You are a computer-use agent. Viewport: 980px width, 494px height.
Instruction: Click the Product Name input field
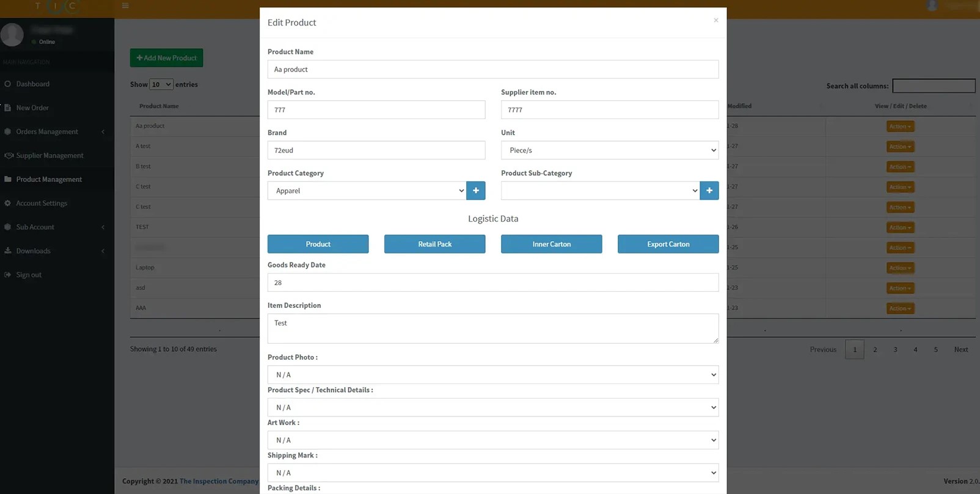coord(492,70)
